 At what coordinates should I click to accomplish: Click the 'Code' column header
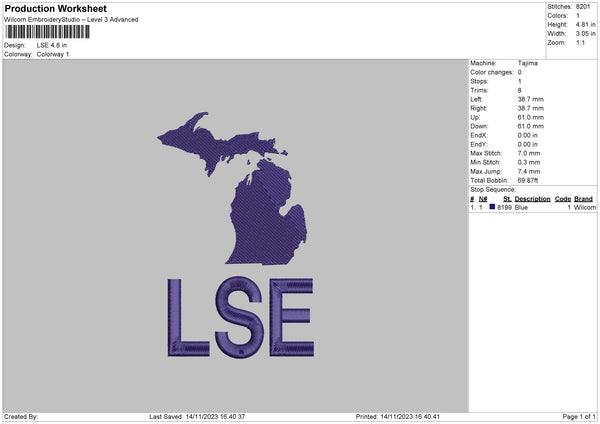[562, 199]
